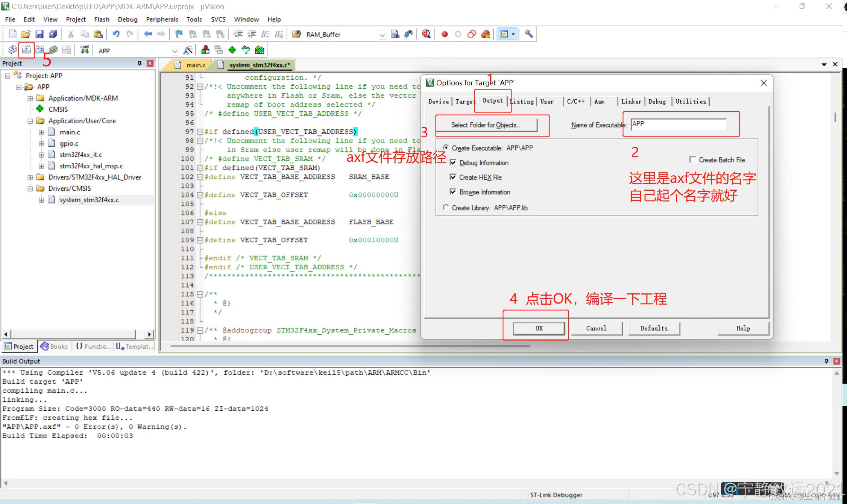The height and width of the screenshot is (504, 847).
Task: Select gpio.c in the project tree
Action: click(69, 144)
